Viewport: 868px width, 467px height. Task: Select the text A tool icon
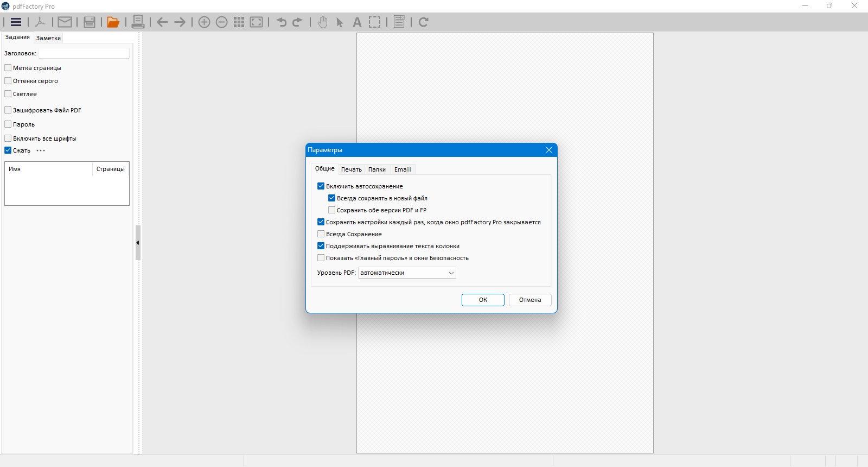[356, 22]
